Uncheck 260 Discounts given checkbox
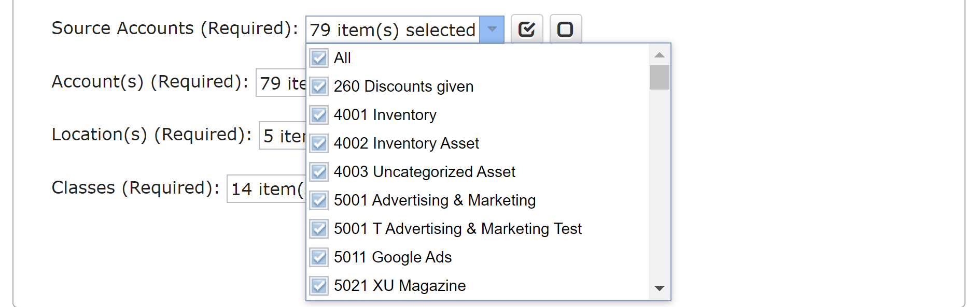980x307 pixels. (x=319, y=86)
